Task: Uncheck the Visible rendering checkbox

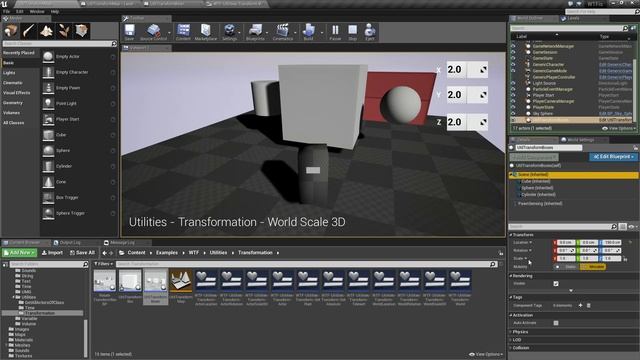Action: (556, 283)
